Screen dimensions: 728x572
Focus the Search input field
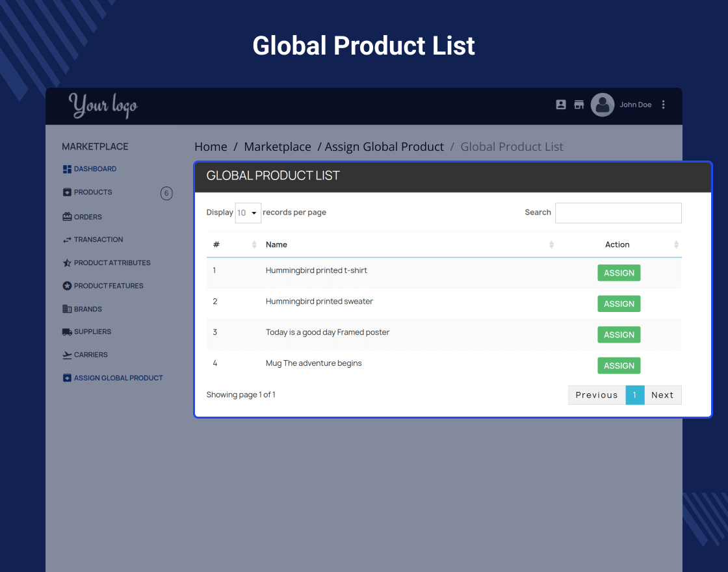point(618,213)
